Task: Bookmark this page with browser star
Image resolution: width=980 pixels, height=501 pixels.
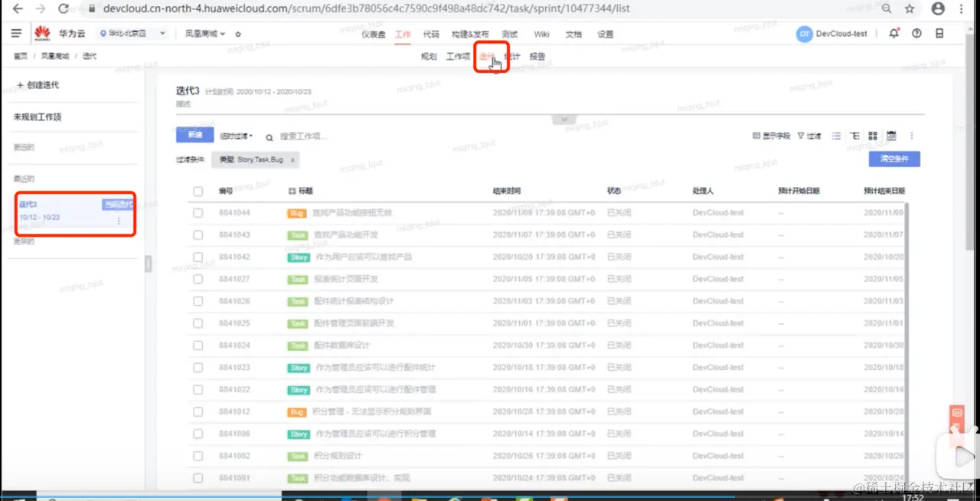Action: 910,9
